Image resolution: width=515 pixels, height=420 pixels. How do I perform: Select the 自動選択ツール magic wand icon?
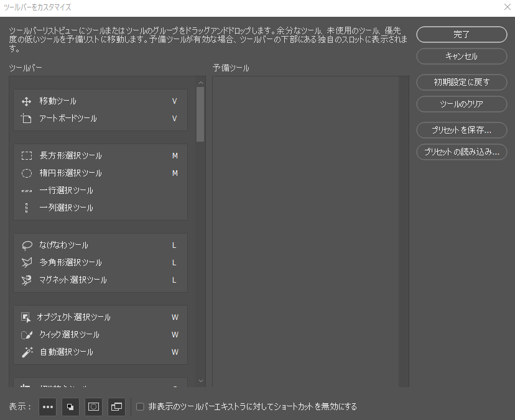pos(27,352)
